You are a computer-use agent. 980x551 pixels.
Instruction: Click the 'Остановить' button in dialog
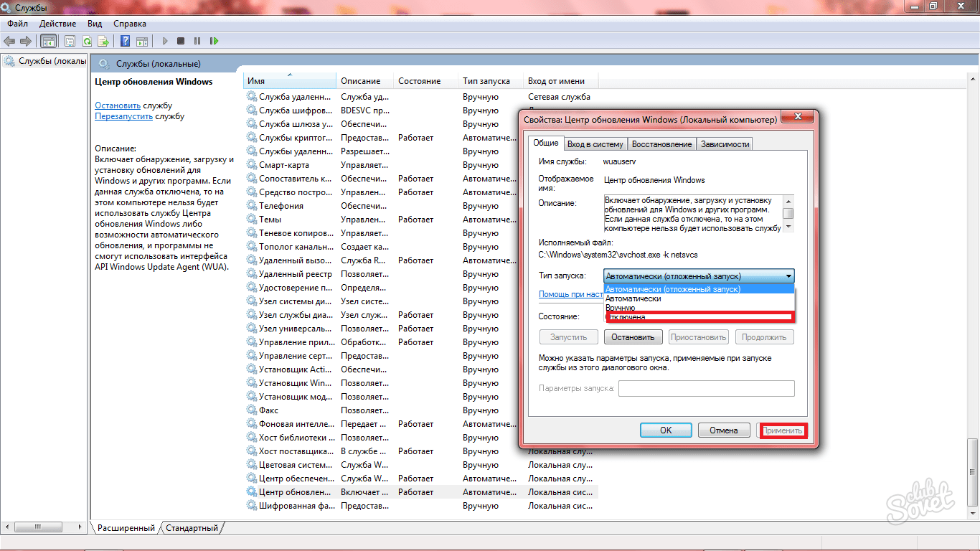[x=633, y=337]
